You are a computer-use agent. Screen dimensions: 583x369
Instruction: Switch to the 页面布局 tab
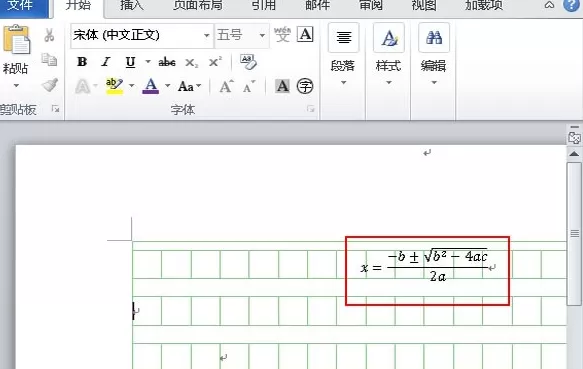pyautogui.click(x=198, y=6)
